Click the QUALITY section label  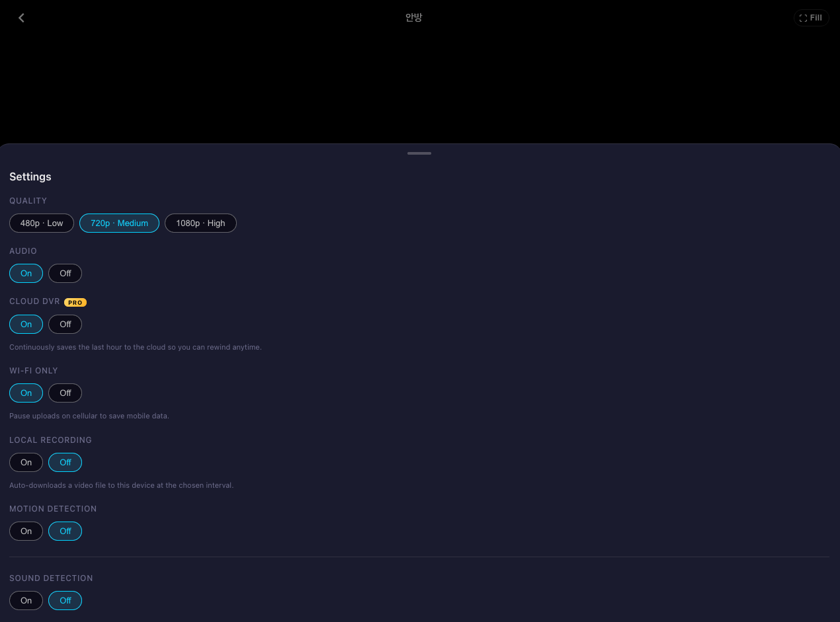pos(28,201)
